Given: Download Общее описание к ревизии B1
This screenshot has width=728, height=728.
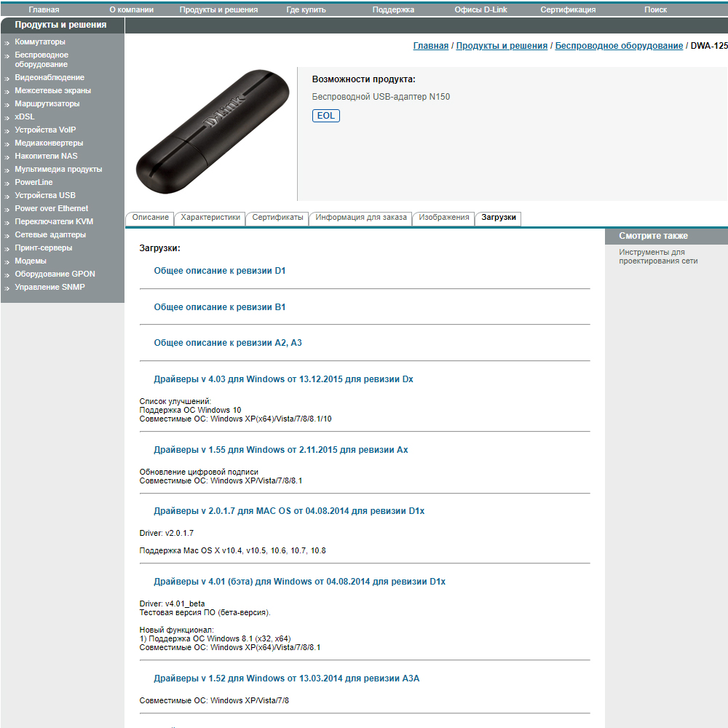Looking at the screenshot, I should point(220,307).
